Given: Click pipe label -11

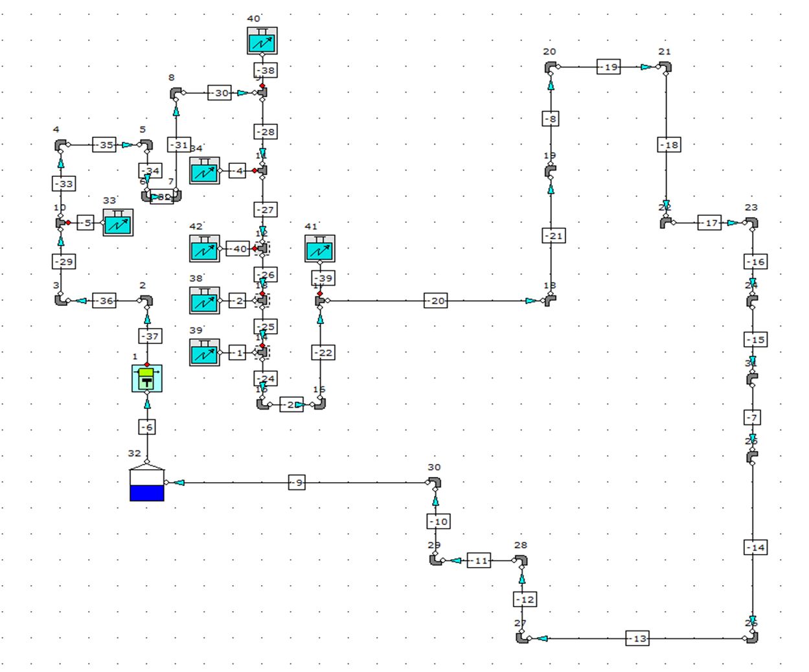Looking at the screenshot, I should pos(479,560).
